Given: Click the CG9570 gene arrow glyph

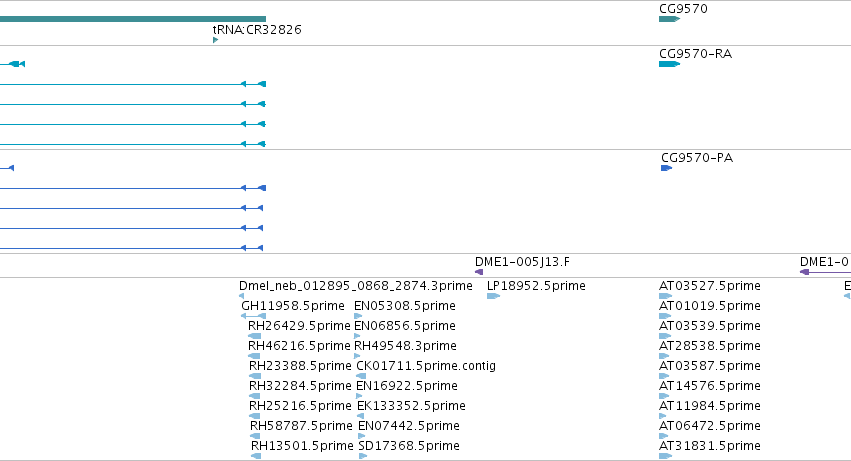Looking at the screenshot, I should (x=669, y=19).
